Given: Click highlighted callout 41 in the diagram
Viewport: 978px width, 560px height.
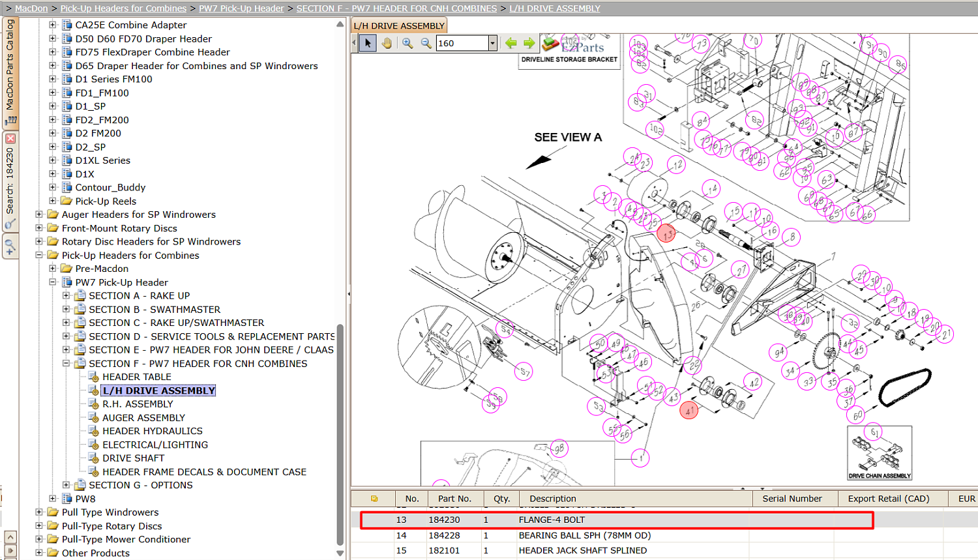Looking at the screenshot, I should [x=689, y=410].
